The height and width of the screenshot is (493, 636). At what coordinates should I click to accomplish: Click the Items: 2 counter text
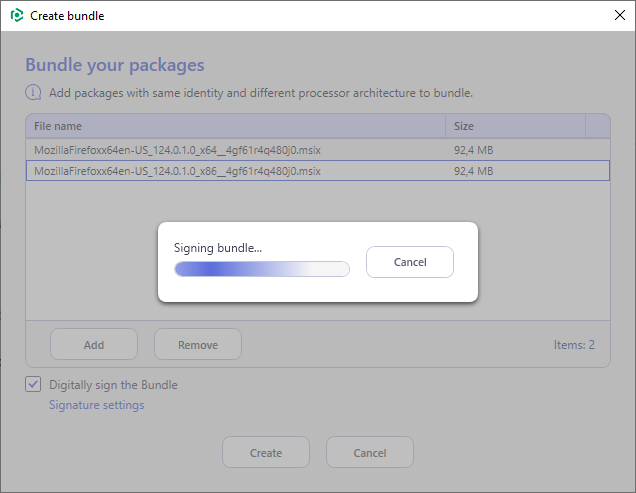click(x=574, y=345)
